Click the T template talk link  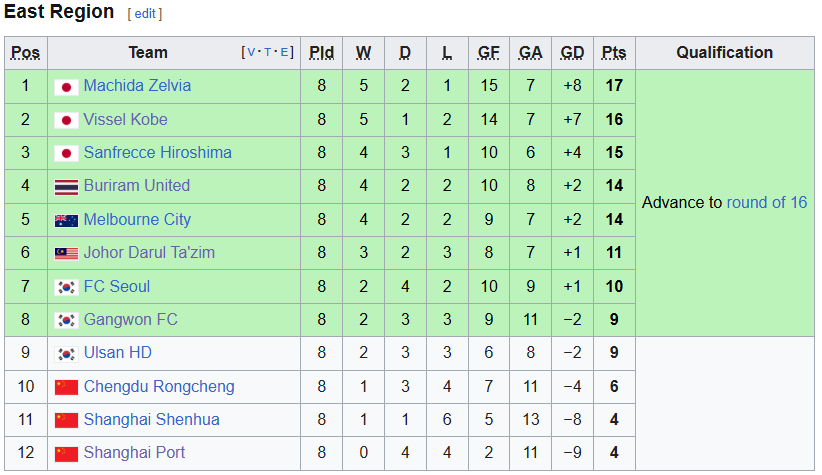tap(268, 52)
